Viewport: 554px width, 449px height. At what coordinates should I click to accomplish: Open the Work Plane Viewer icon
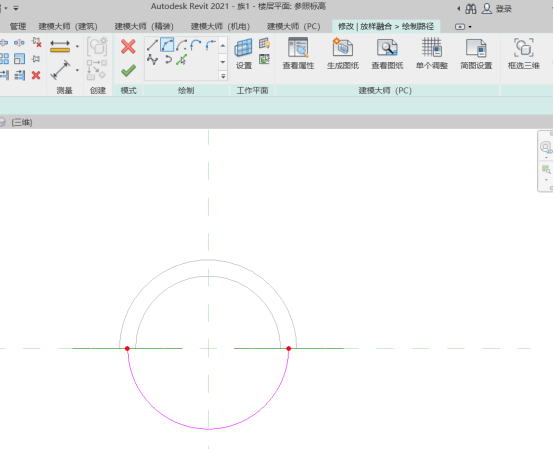(x=264, y=59)
